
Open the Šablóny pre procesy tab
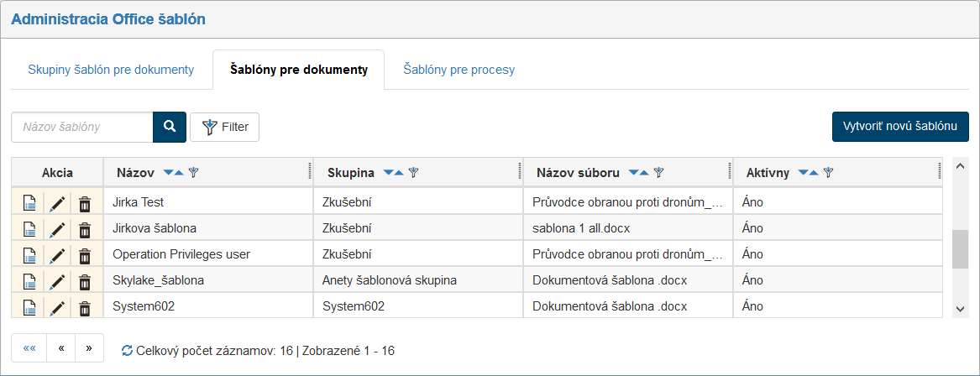[459, 70]
